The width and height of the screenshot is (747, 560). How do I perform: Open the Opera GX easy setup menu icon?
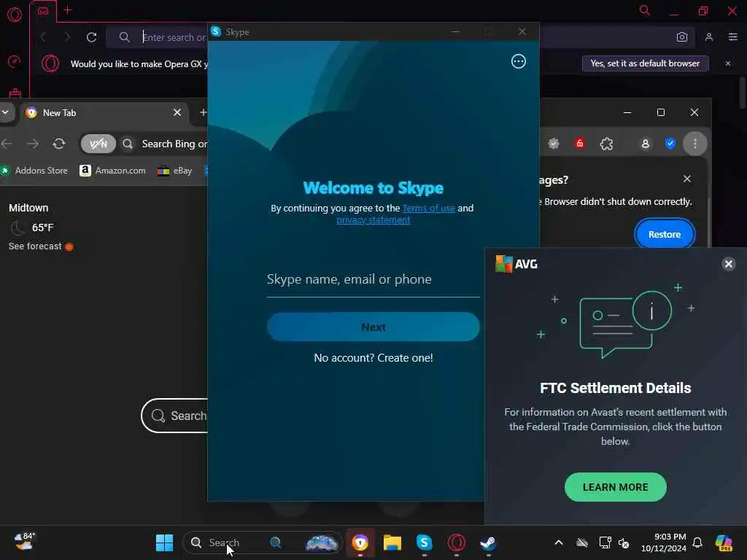733,37
